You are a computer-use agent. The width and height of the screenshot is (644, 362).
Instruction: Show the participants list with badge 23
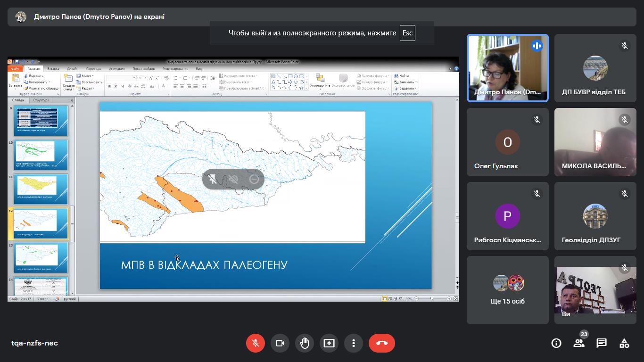point(579,343)
